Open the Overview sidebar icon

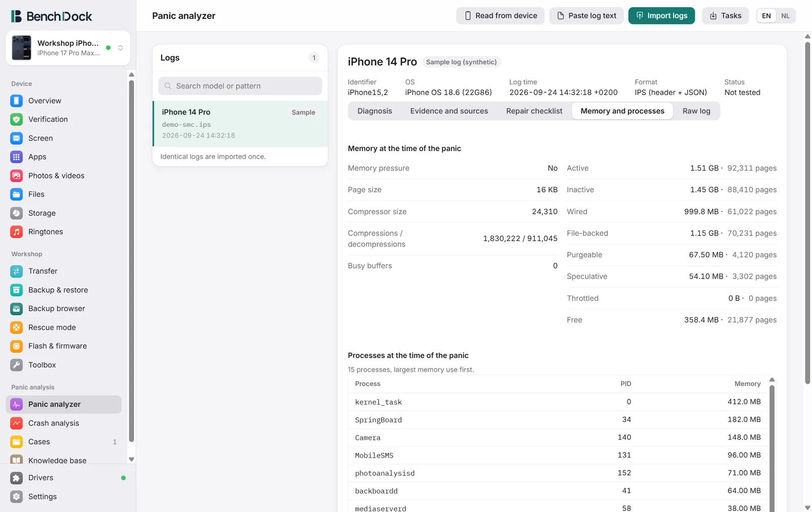16,100
